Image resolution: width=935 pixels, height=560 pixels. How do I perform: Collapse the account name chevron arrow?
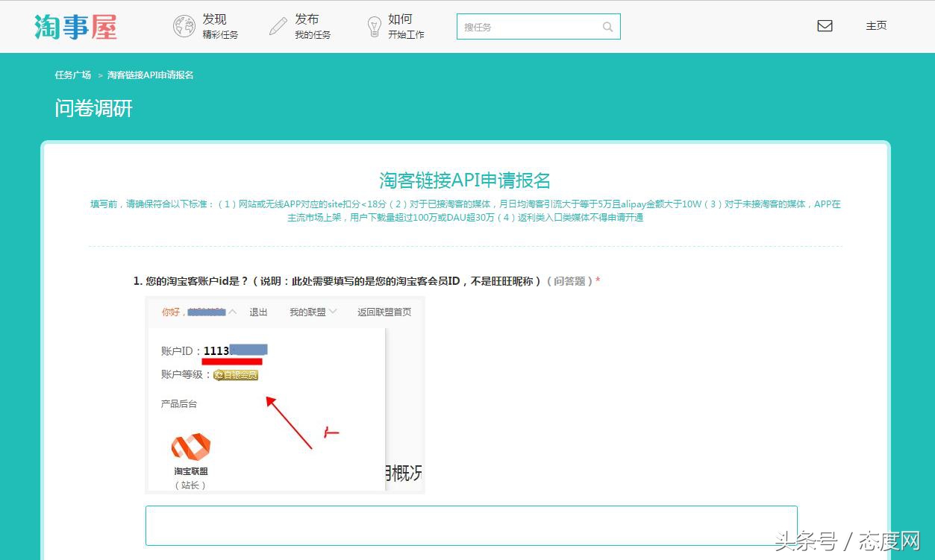click(x=232, y=312)
